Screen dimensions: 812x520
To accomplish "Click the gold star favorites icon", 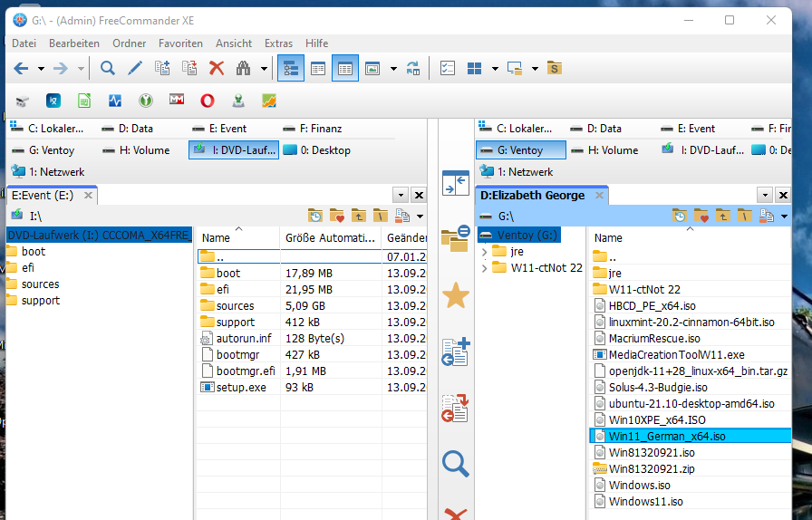I will (456, 295).
